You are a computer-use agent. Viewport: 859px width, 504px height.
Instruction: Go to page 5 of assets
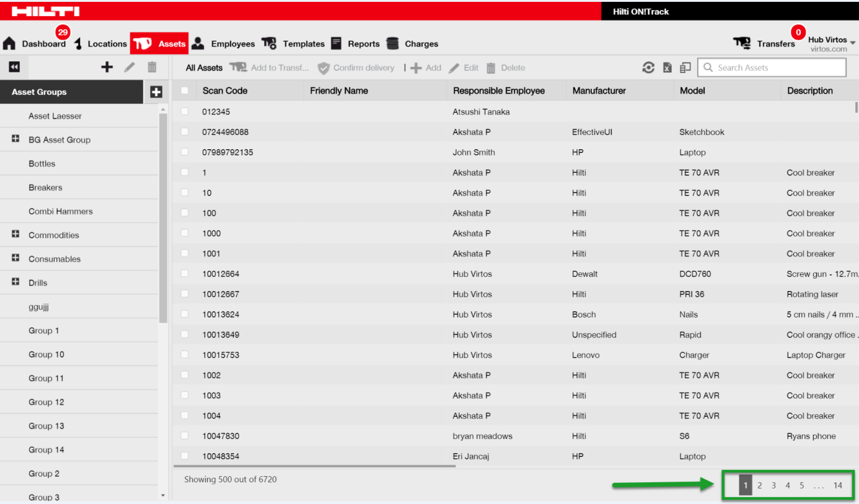801,485
